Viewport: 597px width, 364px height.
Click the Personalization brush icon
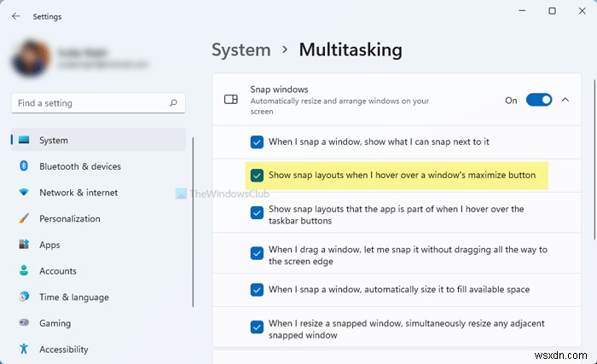(x=24, y=218)
